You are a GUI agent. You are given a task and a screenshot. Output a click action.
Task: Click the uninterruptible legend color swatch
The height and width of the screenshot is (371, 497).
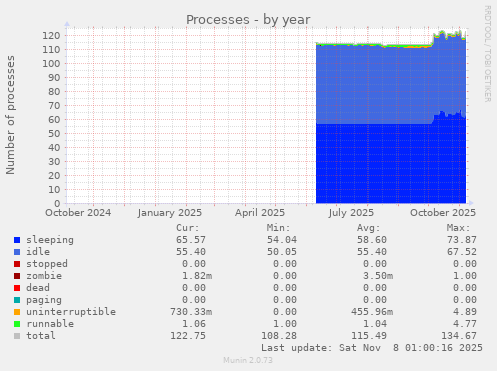17,312
